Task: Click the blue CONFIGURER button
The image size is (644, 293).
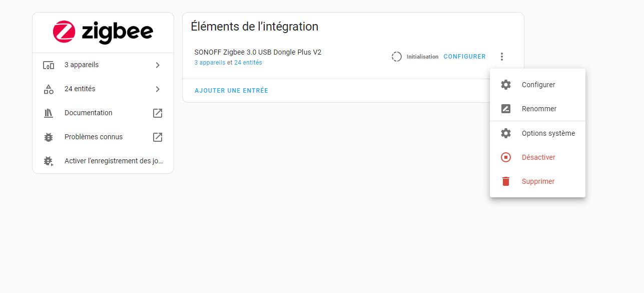Action: click(465, 57)
